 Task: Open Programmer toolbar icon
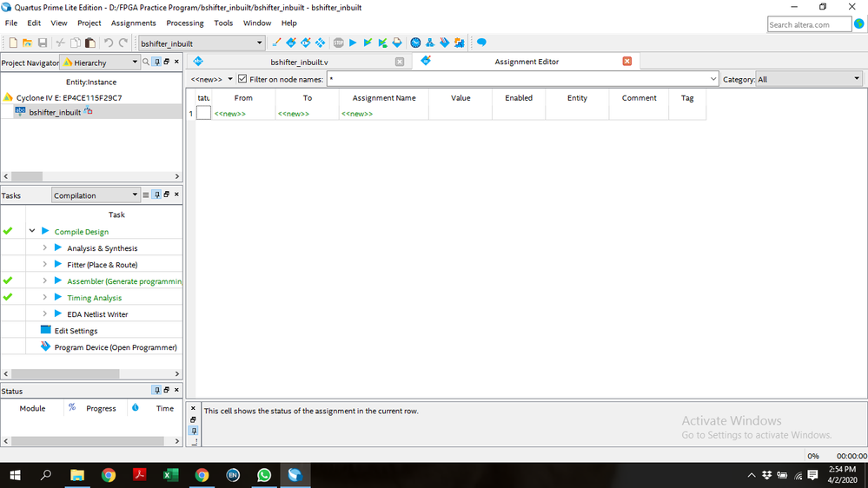pos(445,43)
